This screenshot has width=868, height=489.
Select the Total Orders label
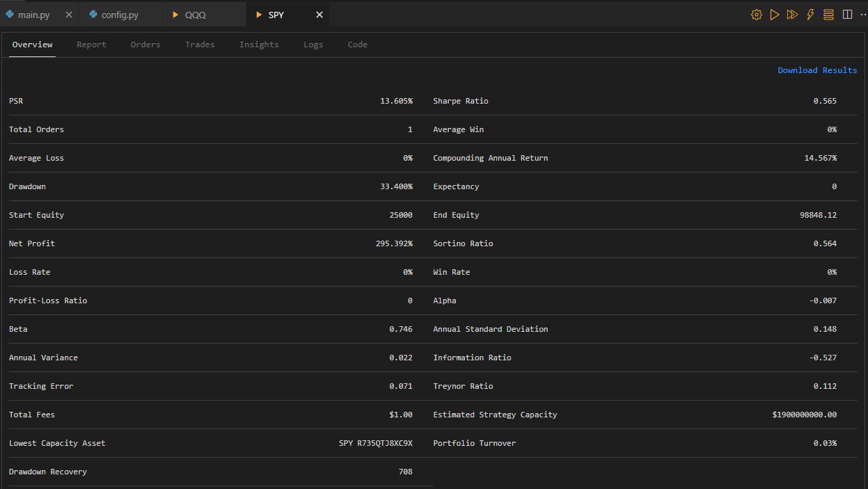point(36,129)
